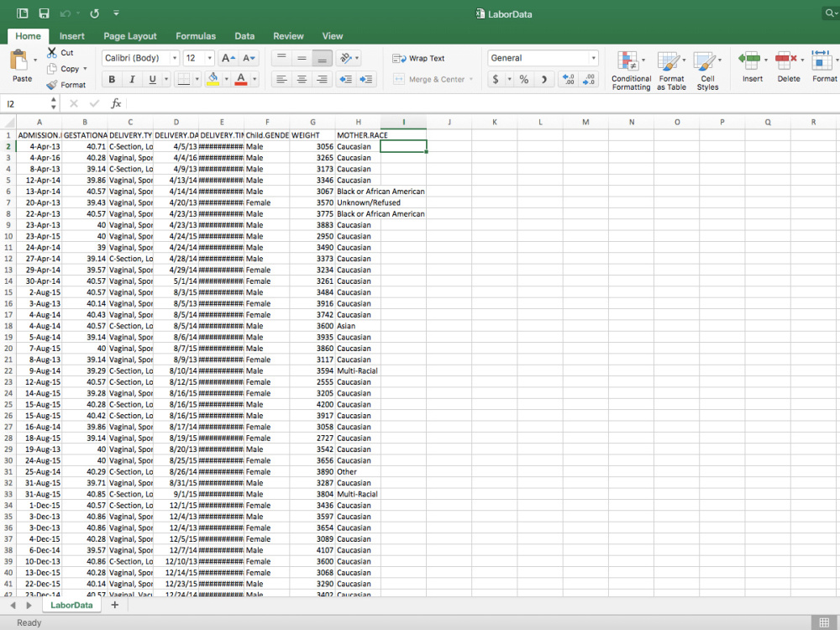Switch to the Formulas tab
The height and width of the screenshot is (630, 840).
(x=196, y=36)
